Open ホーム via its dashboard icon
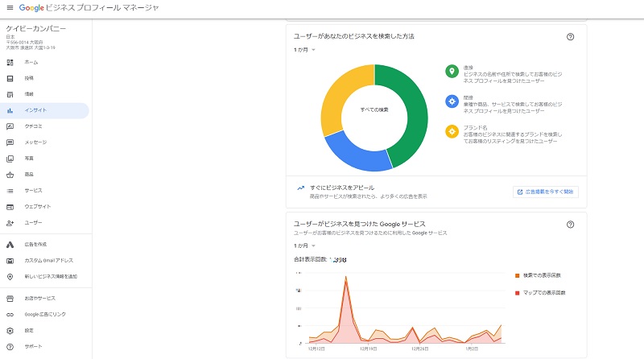The width and height of the screenshot is (644, 359). click(10, 63)
